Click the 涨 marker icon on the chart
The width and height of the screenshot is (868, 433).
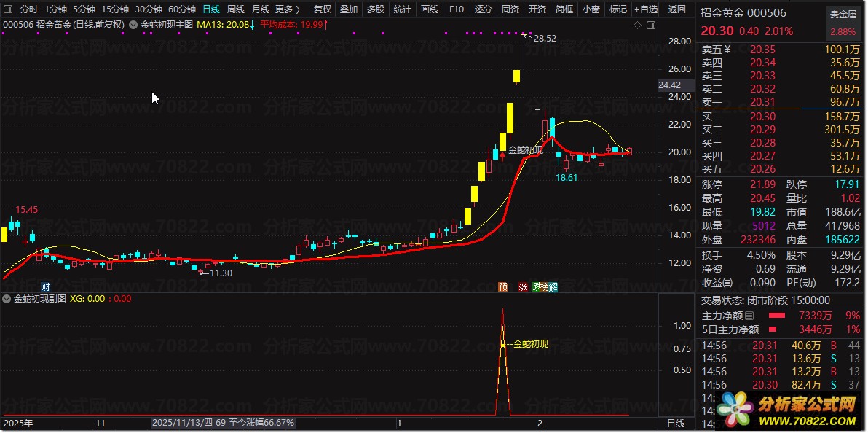(523, 286)
